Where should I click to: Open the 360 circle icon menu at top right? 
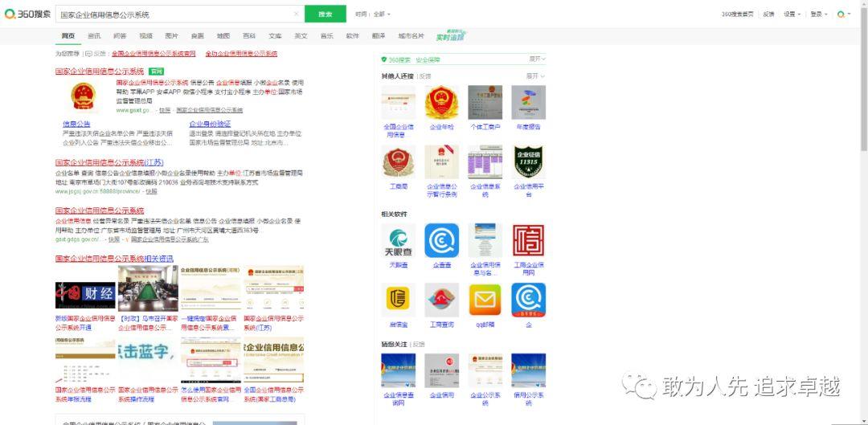click(844, 14)
